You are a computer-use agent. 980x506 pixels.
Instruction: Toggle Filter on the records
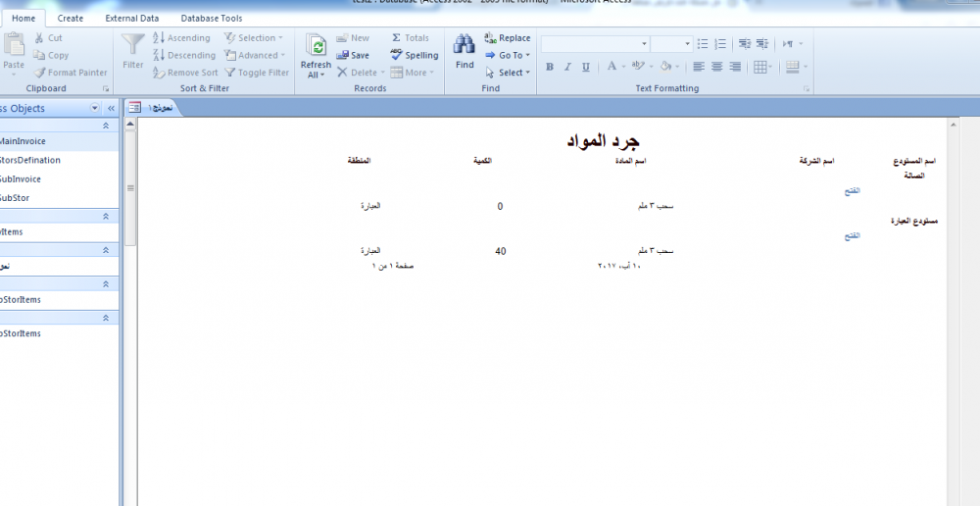coord(257,73)
